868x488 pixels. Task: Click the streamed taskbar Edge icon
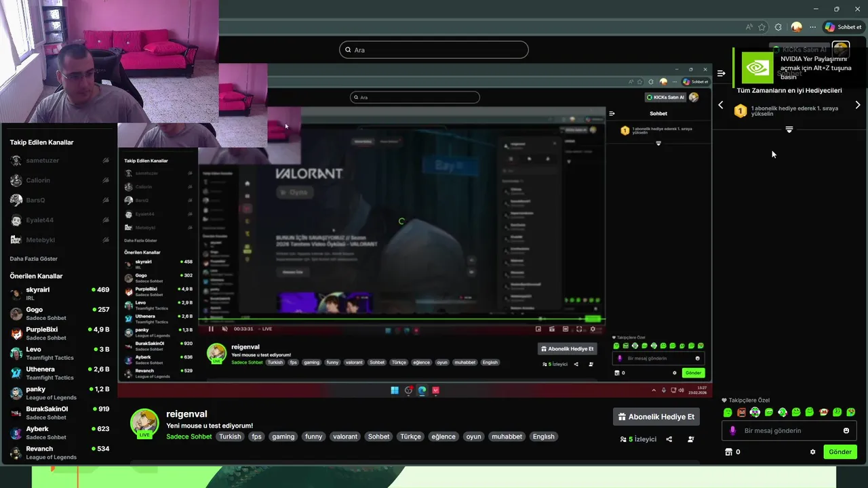422,390
